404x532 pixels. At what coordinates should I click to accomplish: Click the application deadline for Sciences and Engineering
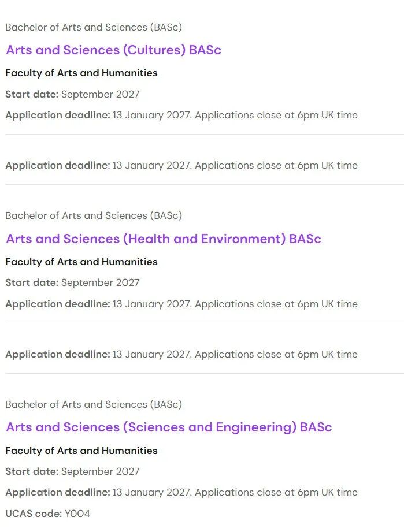click(x=181, y=492)
